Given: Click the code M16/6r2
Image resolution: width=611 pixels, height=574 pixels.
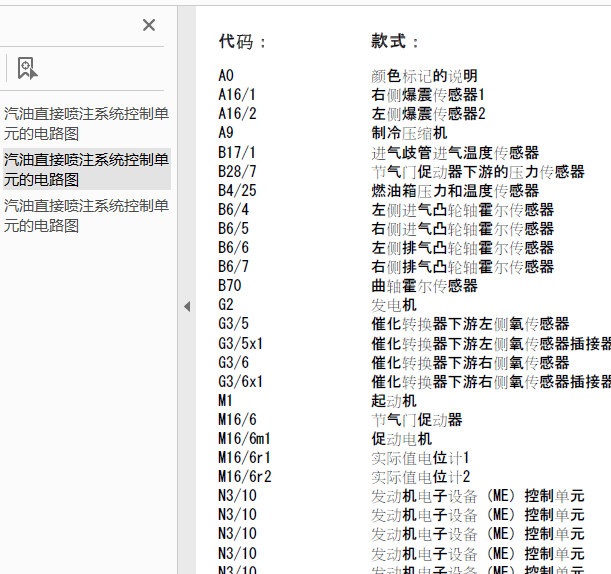Looking at the screenshot, I should [x=245, y=477].
